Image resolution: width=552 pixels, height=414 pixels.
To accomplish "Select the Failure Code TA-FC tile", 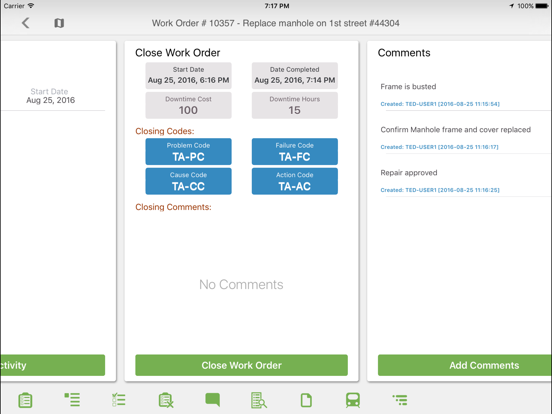I will click(x=295, y=151).
